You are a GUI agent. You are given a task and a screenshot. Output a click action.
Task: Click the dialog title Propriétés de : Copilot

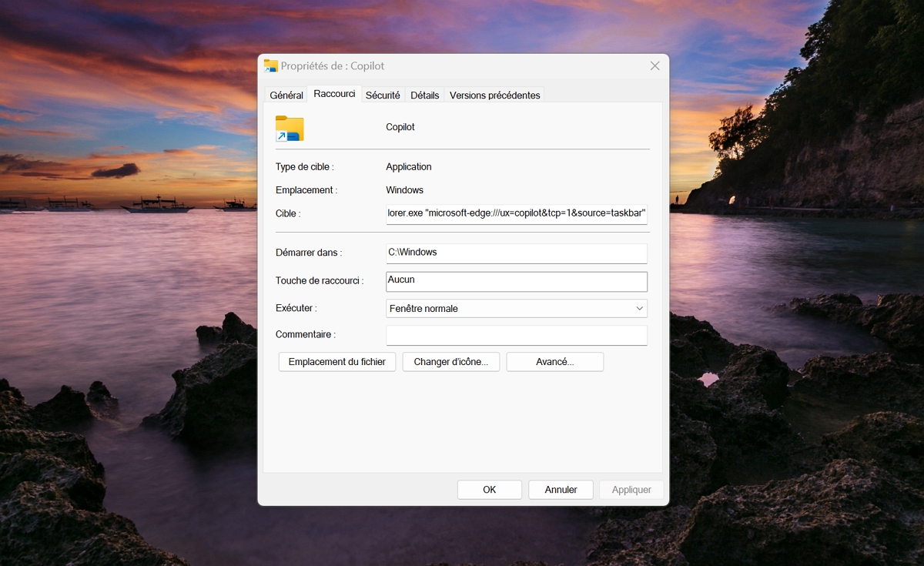333,66
